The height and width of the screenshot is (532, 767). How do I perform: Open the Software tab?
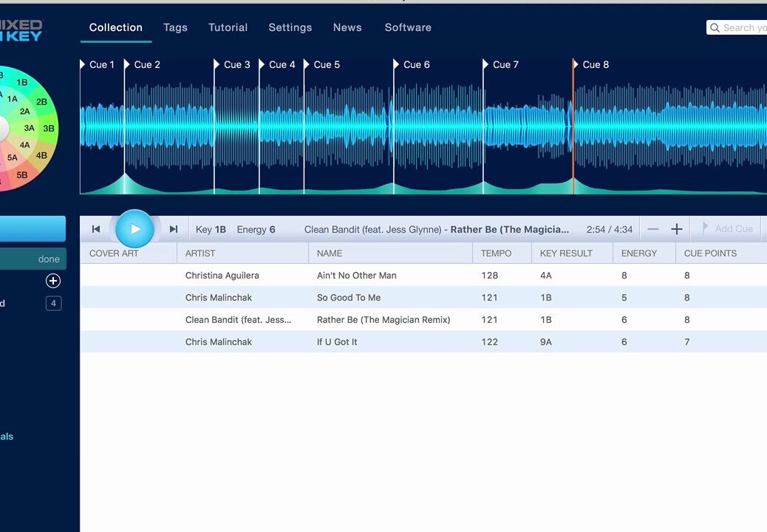coord(408,27)
